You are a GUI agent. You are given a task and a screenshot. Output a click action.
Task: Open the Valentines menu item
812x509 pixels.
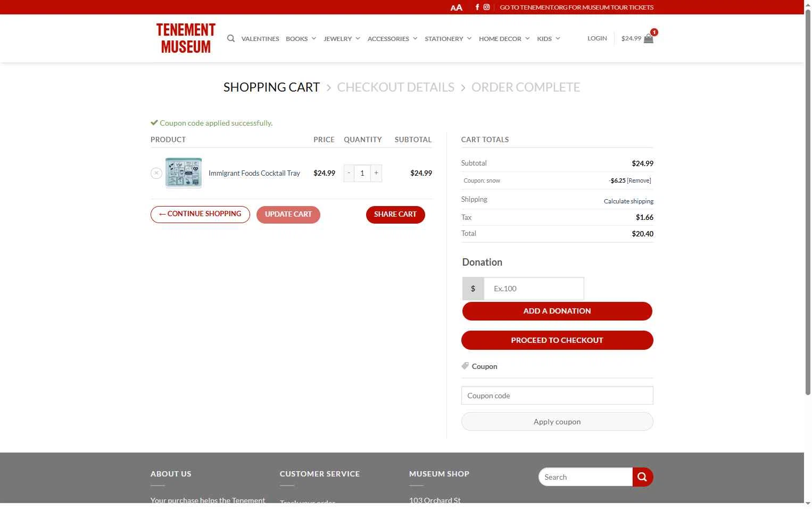coord(260,38)
